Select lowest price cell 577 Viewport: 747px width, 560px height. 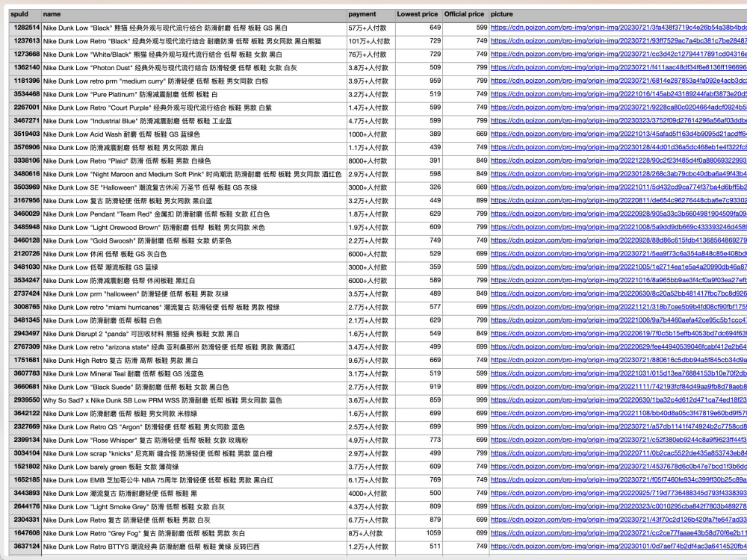419,308
